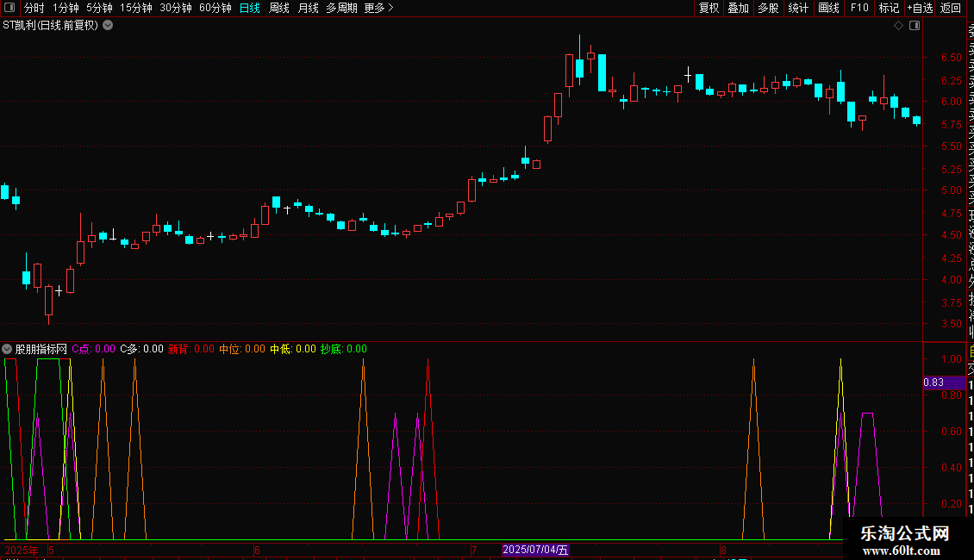Click the ST凯利(日线.前复权) chart title

pos(51,26)
